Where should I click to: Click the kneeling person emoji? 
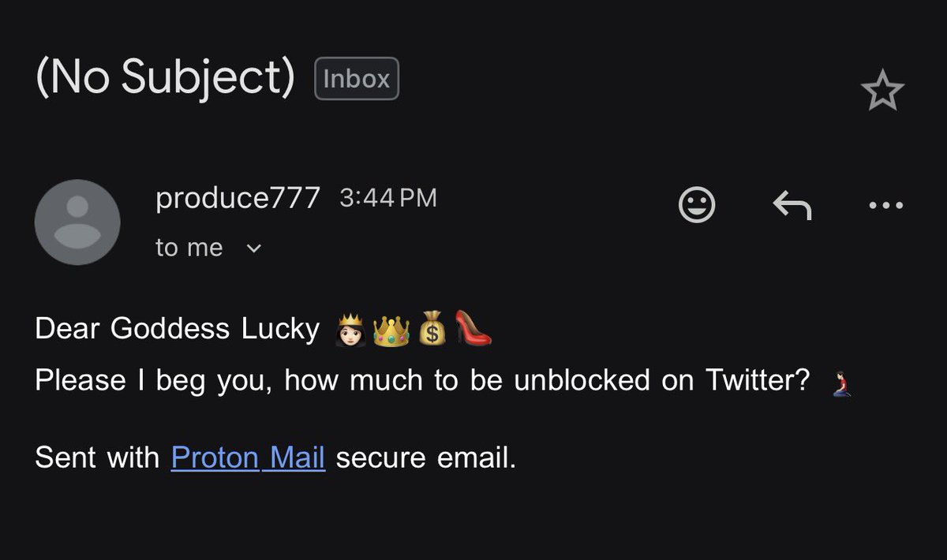pos(841,383)
